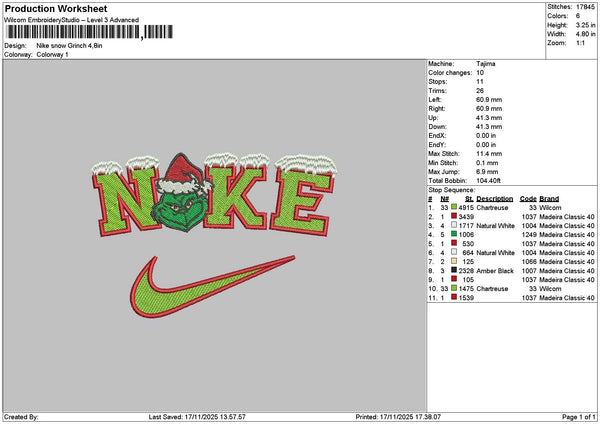Select stitch count 1539 in stop row 11
The image size is (600, 424).
point(466,298)
